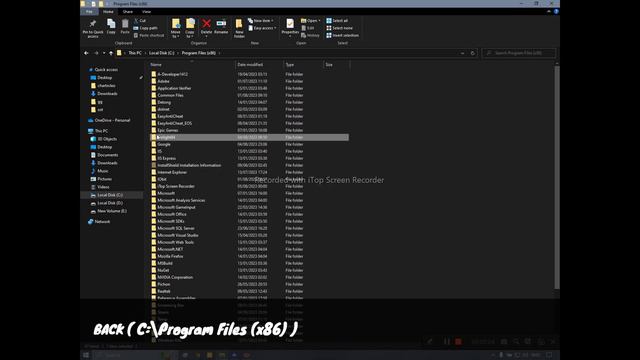Click the Forward navigation arrow
This screenshot has width=640, height=360.
pyautogui.click(x=96, y=53)
